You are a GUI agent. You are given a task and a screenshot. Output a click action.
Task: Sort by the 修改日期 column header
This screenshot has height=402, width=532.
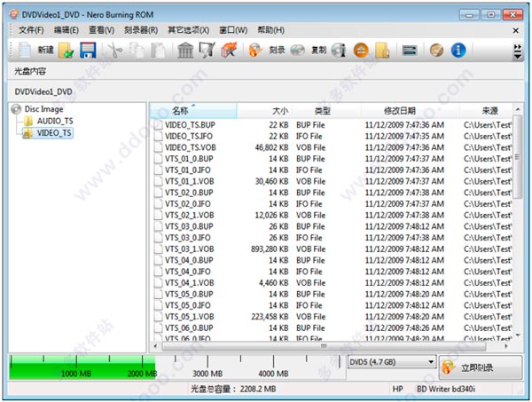pyautogui.click(x=411, y=111)
